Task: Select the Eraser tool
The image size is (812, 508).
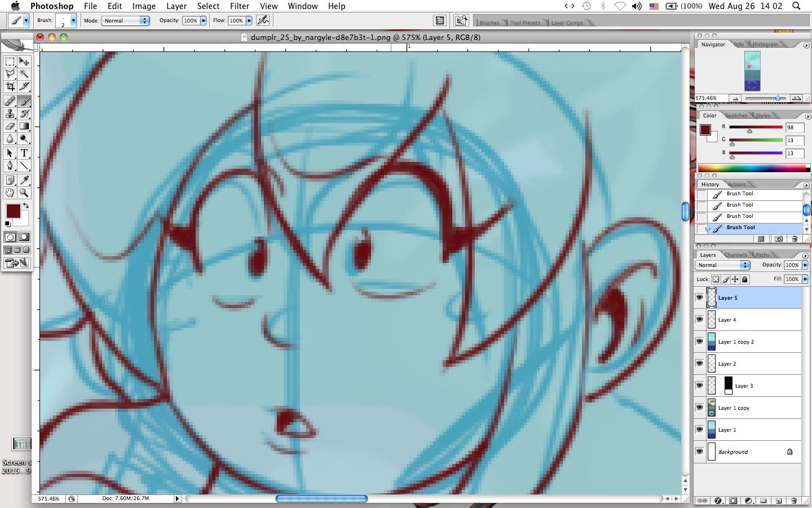Action: coord(10,126)
